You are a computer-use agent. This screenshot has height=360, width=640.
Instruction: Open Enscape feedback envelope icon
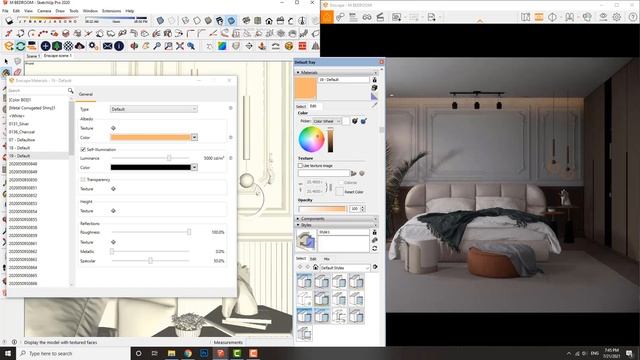point(107,46)
